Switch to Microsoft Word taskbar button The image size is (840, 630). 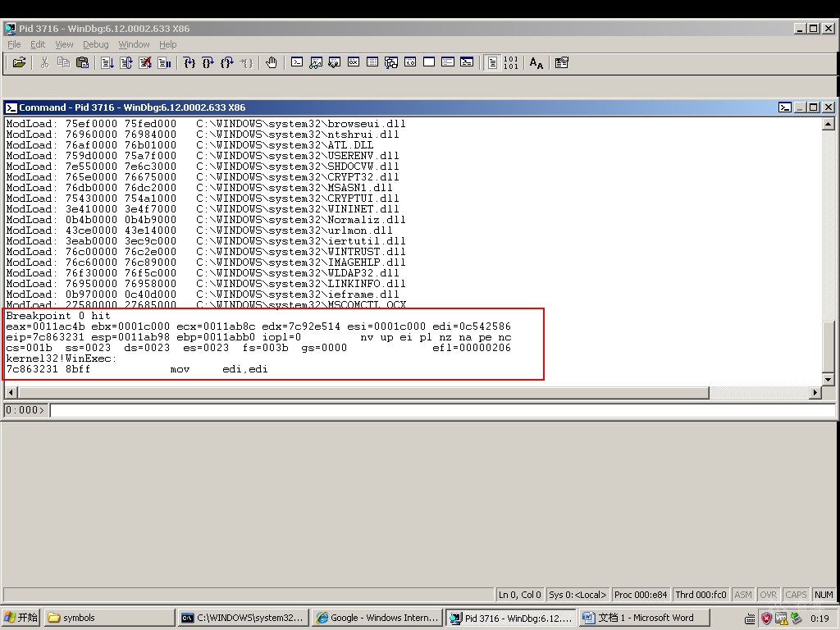644,618
